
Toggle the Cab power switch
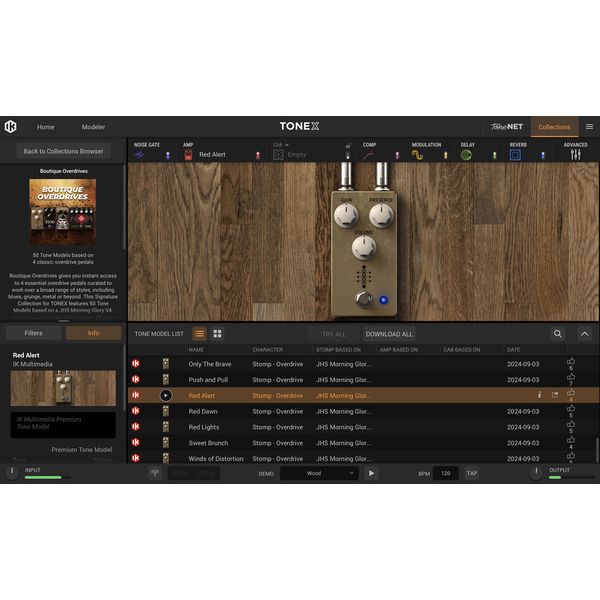click(x=348, y=155)
